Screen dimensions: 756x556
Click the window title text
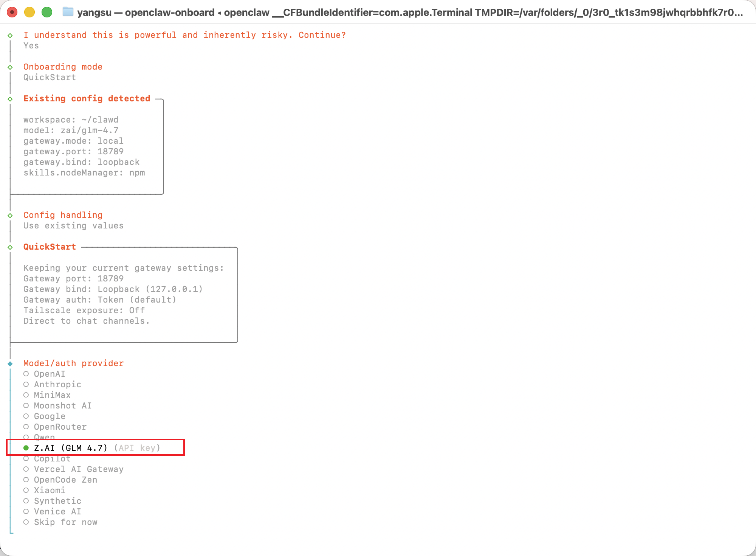[x=410, y=12]
